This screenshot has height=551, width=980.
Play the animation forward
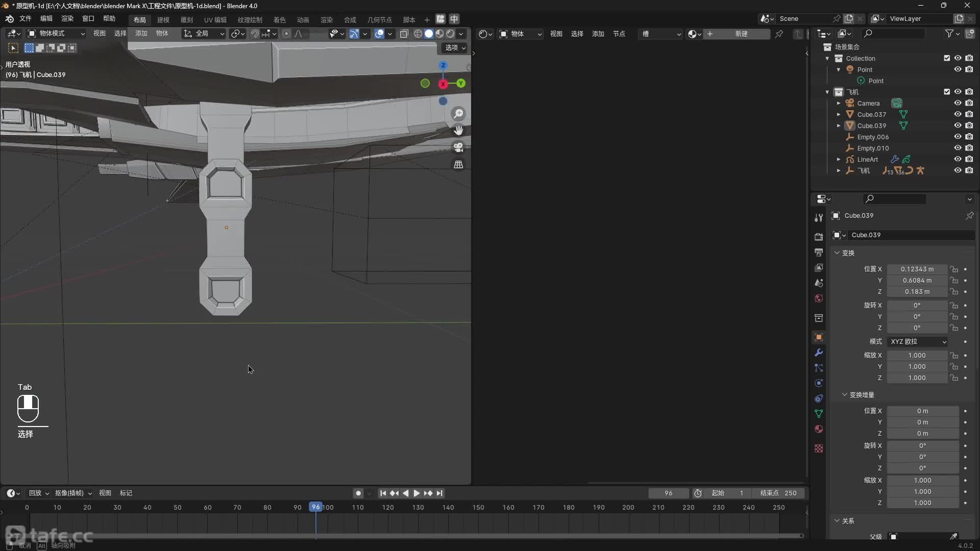[416, 493]
